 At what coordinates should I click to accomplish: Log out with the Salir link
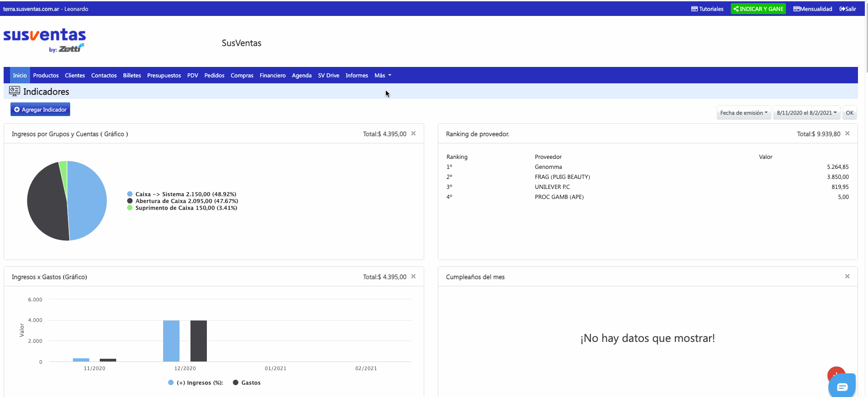[847, 9]
